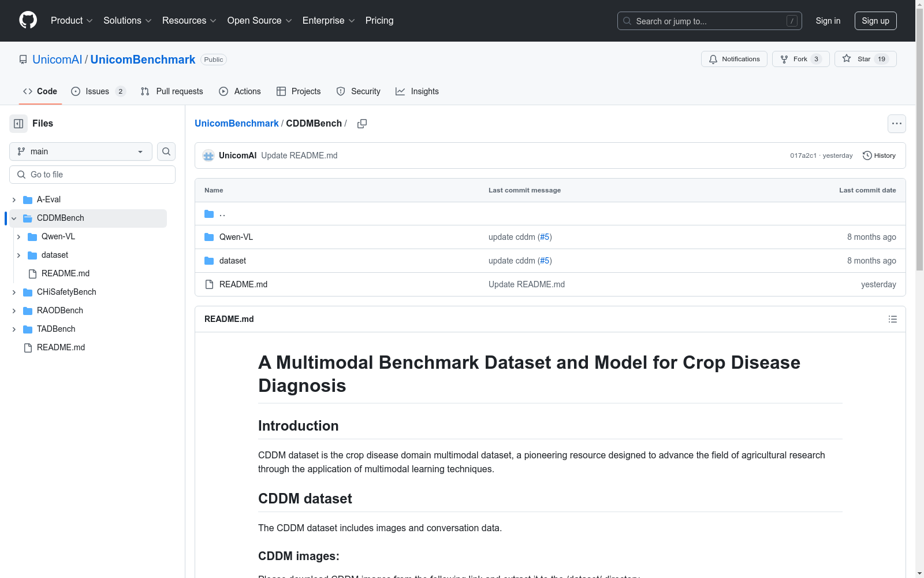This screenshot has height=578, width=924.
Task: Open the main branch dropdown
Action: click(x=81, y=151)
